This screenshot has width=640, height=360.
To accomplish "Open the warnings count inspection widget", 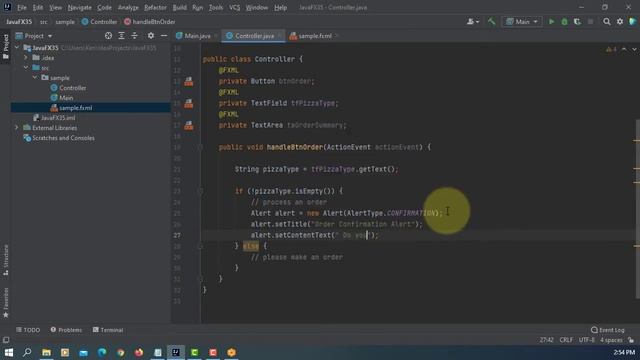I will (611, 49).
